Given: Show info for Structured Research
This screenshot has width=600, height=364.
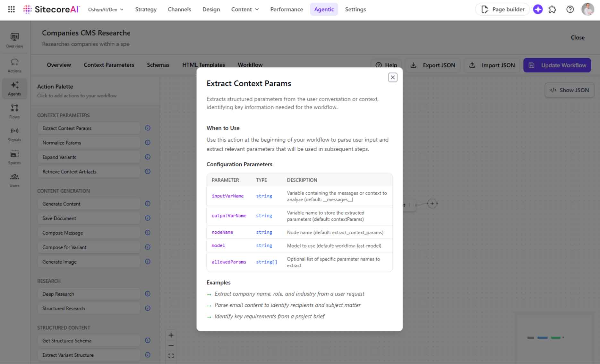Looking at the screenshot, I should [148, 308].
